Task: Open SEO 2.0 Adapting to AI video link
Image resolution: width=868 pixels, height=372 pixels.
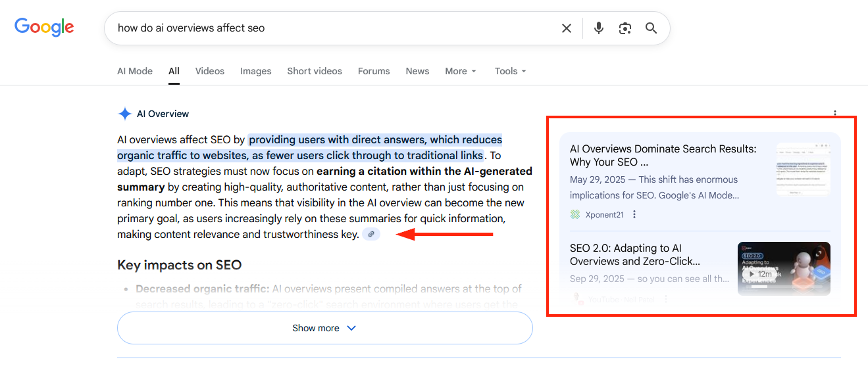Action: click(x=634, y=254)
